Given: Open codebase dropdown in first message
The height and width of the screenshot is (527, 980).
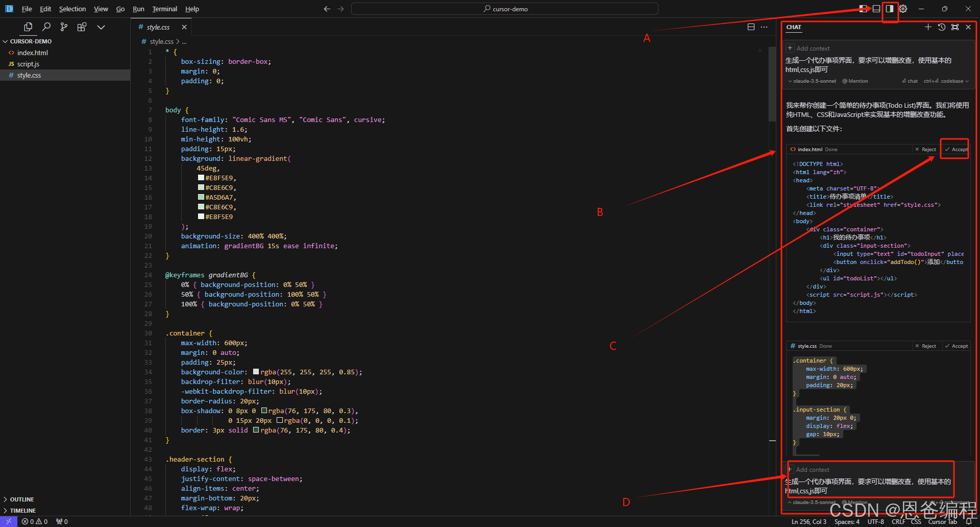Looking at the screenshot, I should (x=946, y=81).
